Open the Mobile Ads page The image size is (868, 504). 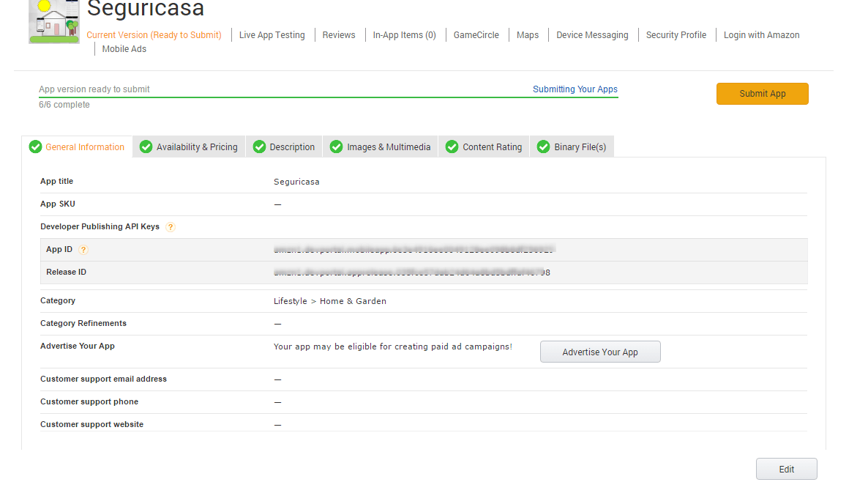[x=124, y=49]
